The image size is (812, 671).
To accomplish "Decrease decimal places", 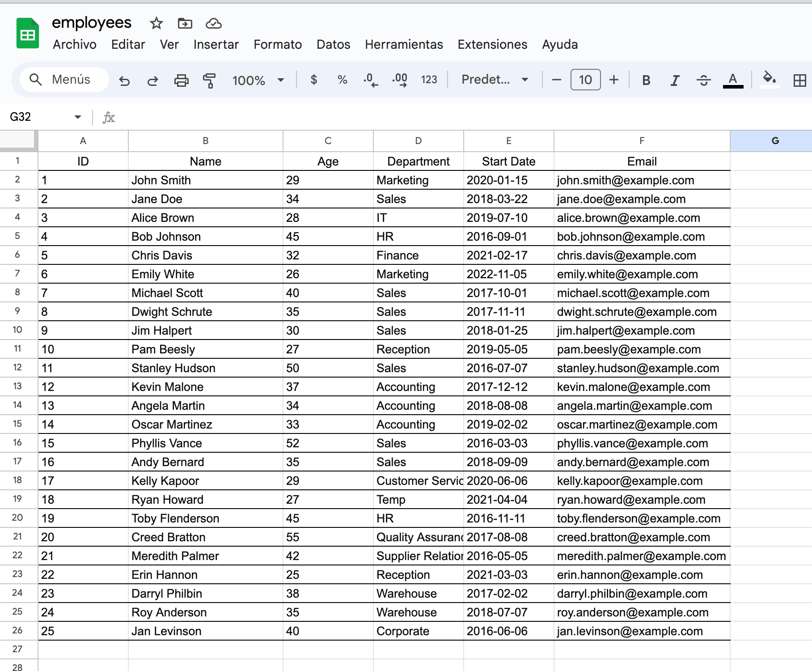I will (370, 80).
